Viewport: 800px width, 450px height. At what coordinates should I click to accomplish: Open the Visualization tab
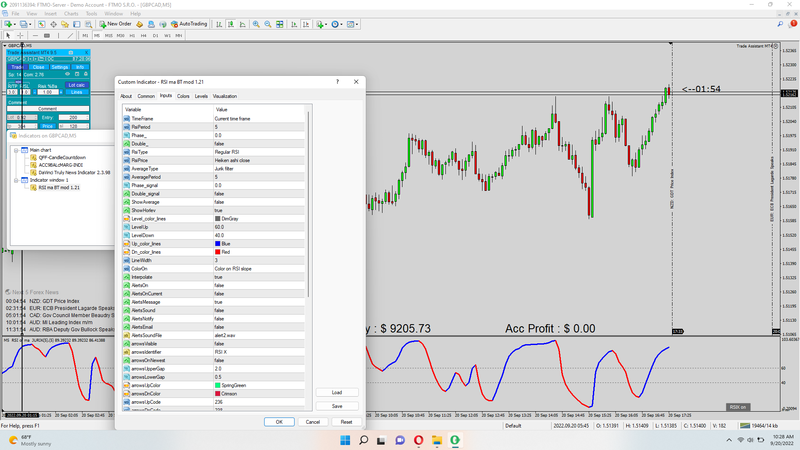pyautogui.click(x=225, y=96)
